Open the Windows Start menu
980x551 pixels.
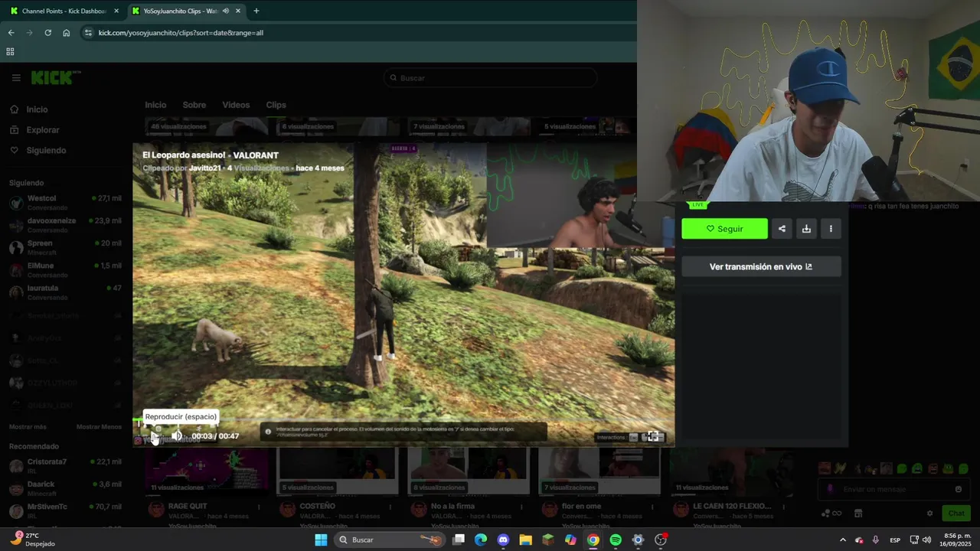point(321,540)
